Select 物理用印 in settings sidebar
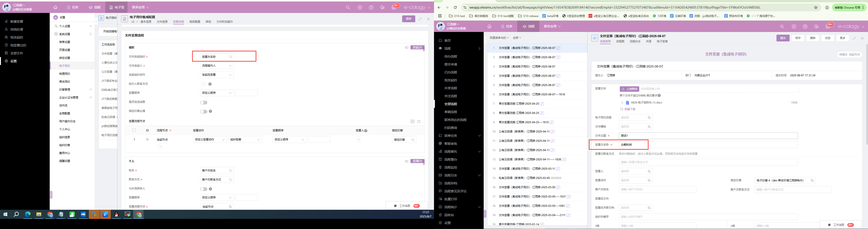 point(65,74)
